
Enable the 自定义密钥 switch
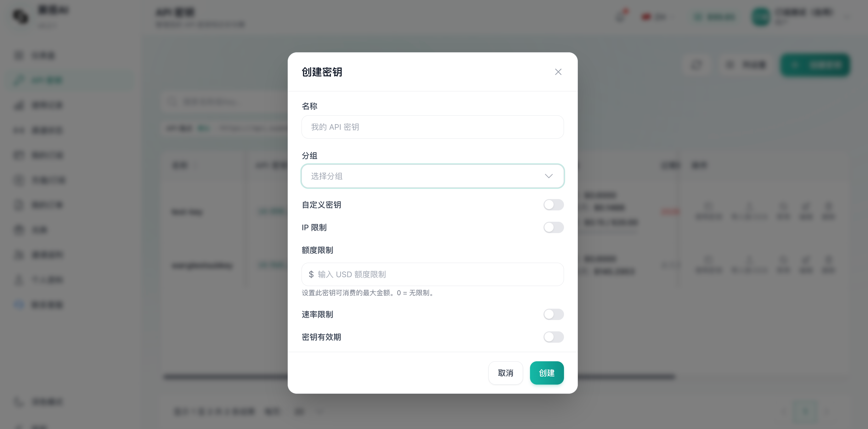(x=553, y=205)
